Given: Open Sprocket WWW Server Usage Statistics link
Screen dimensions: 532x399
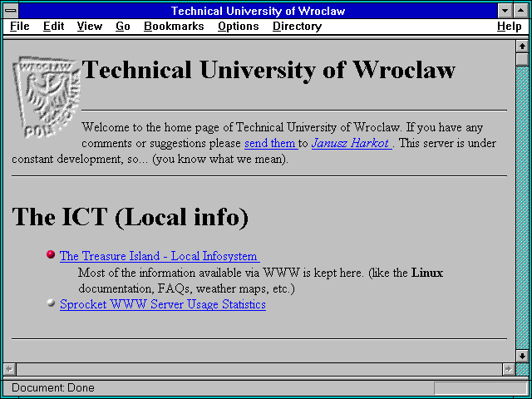Looking at the screenshot, I should pos(163,304).
